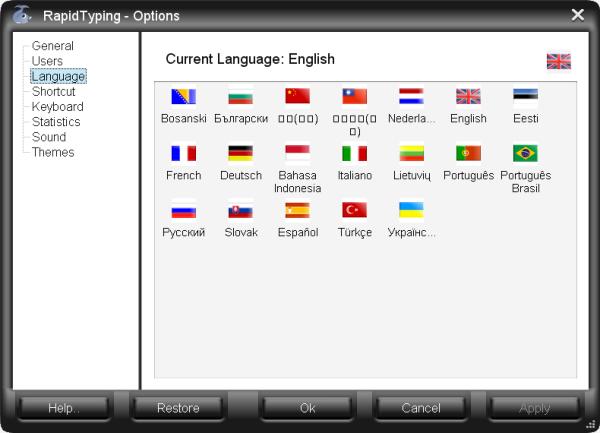Pick the Español flag icon
Screen dimensions: 600x433
click(298, 210)
